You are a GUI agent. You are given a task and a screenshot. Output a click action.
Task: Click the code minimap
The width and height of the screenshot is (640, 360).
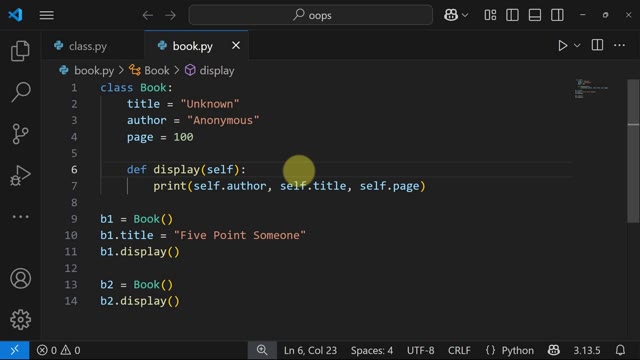coord(592,89)
